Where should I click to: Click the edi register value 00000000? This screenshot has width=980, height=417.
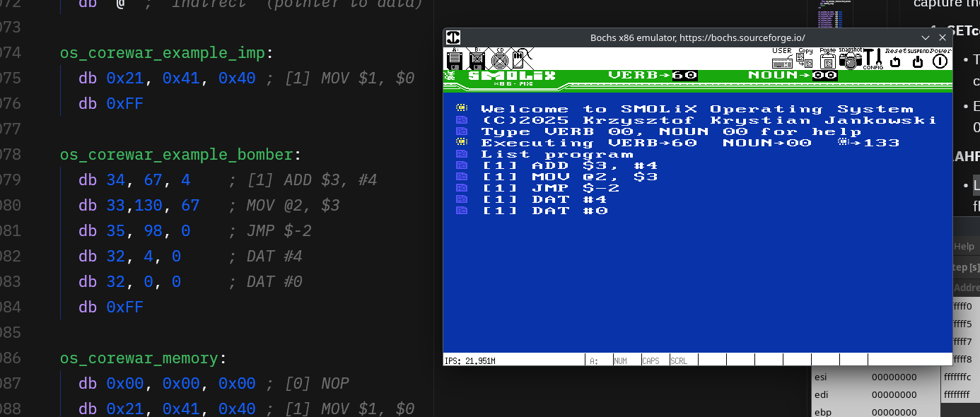pos(894,395)
